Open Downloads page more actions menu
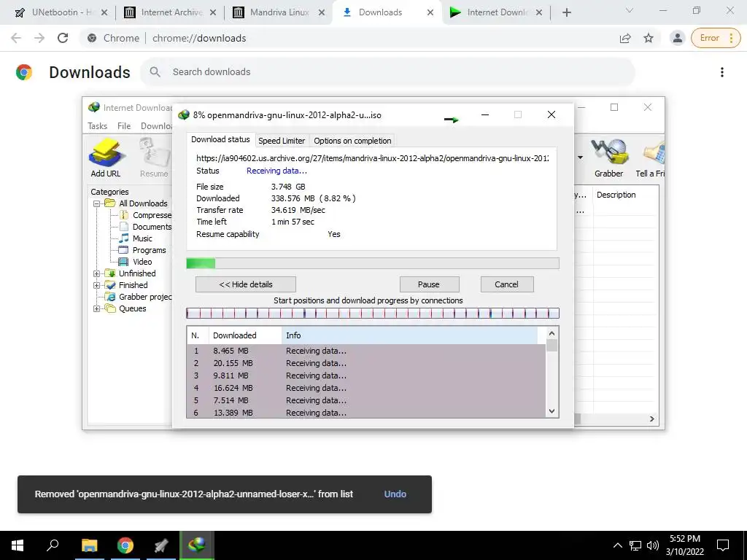 click(722, 72)
